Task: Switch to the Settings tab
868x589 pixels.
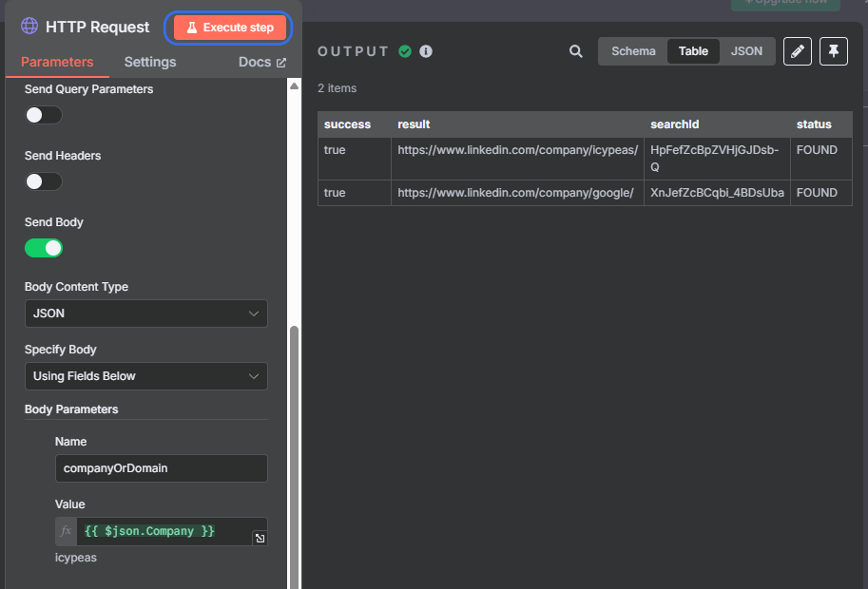Action: tap(150, 62)
